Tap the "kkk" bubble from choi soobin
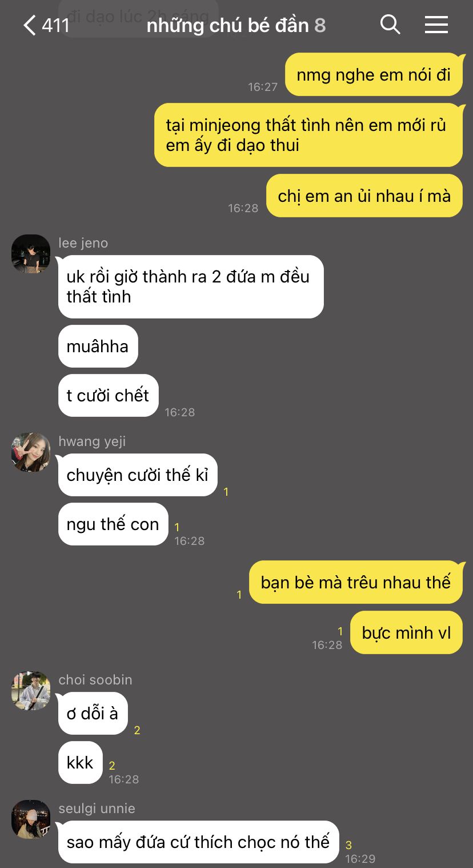The width and height of the screenshot is (473, 868). tap(81, 763)
